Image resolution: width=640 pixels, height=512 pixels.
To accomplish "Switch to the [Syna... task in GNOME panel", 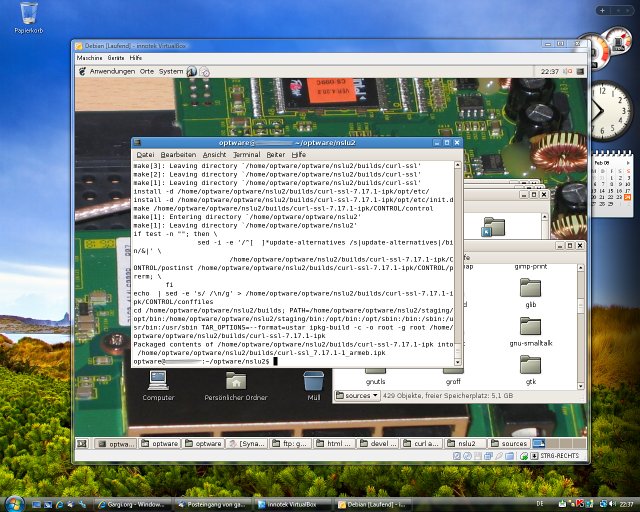I will tap(247, 443).
